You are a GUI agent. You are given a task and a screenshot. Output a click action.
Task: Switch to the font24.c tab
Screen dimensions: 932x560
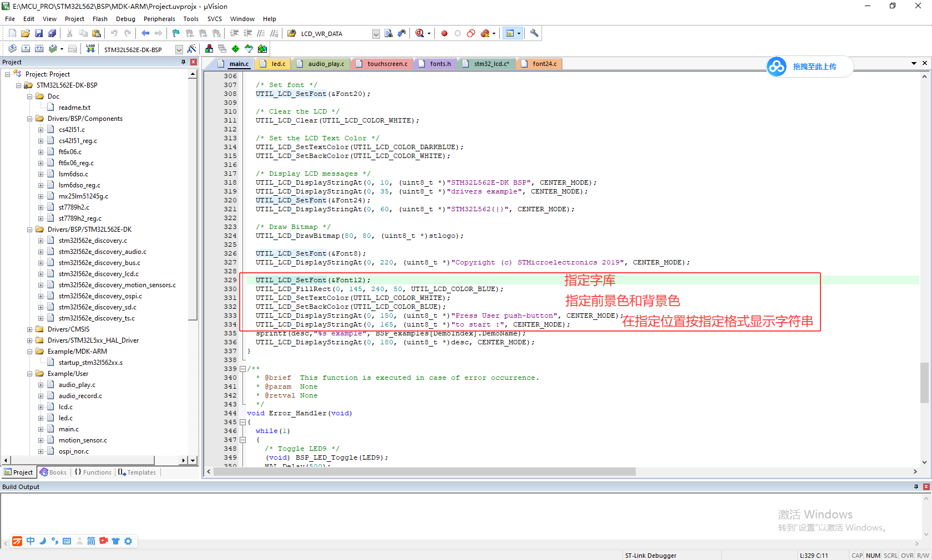[539, 64]
